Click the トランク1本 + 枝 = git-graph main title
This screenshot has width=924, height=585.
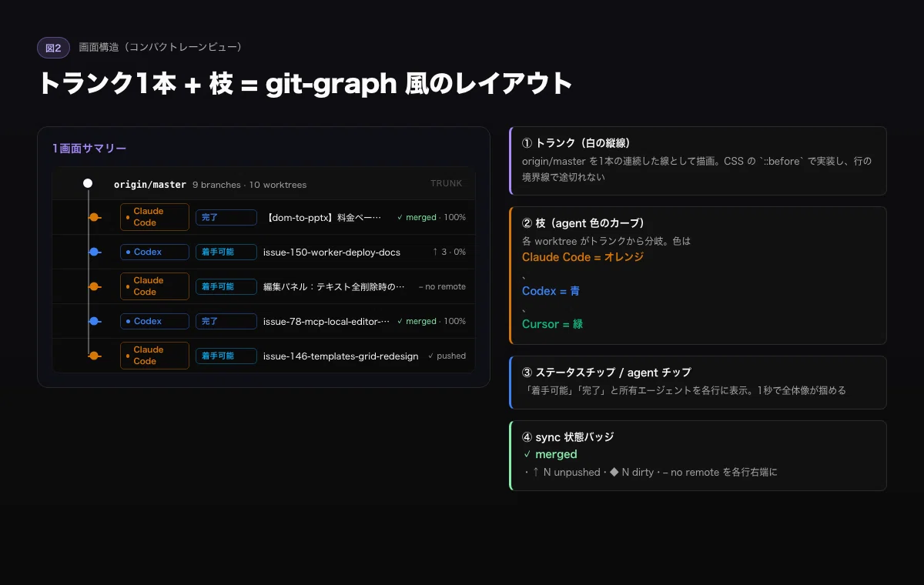pos(306,83)
